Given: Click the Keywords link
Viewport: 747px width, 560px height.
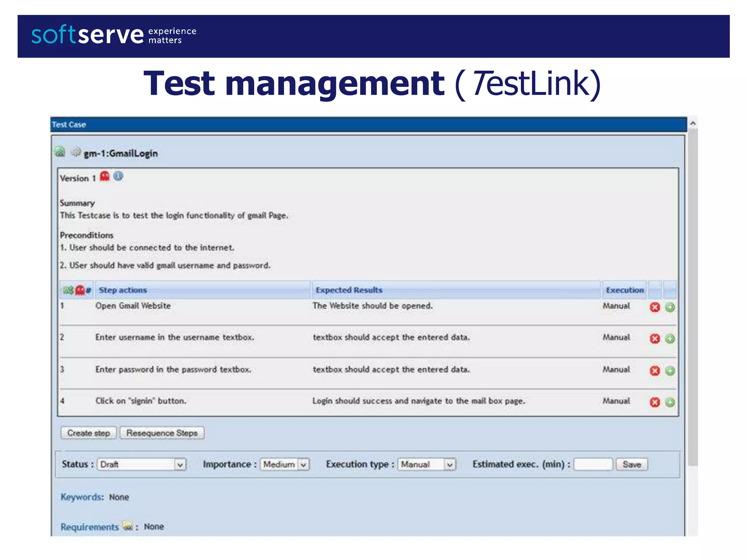Looking at the screenshot, I should click(82, 497).
